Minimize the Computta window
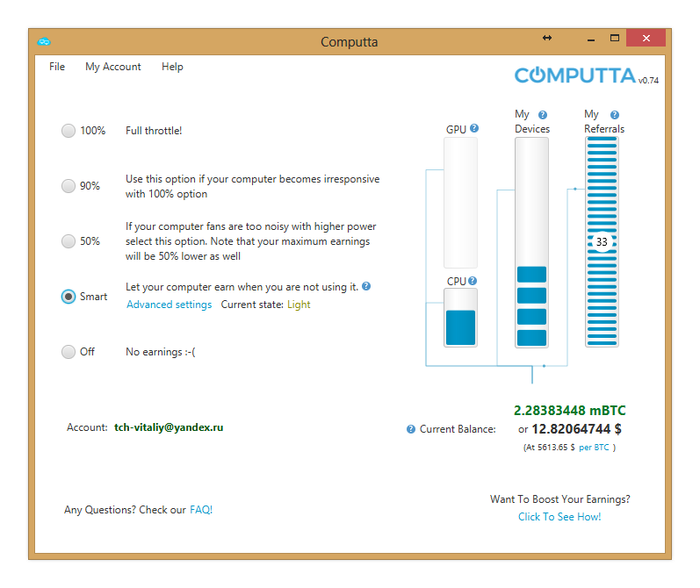 tap(591, 39)
